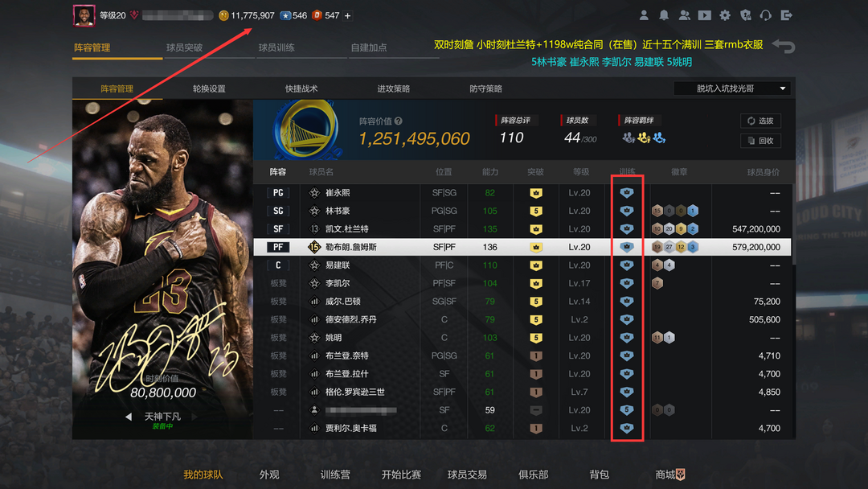The width and height of the screenshot is (868, 489).
Task: Click the friends group icon
Action: 684,15
